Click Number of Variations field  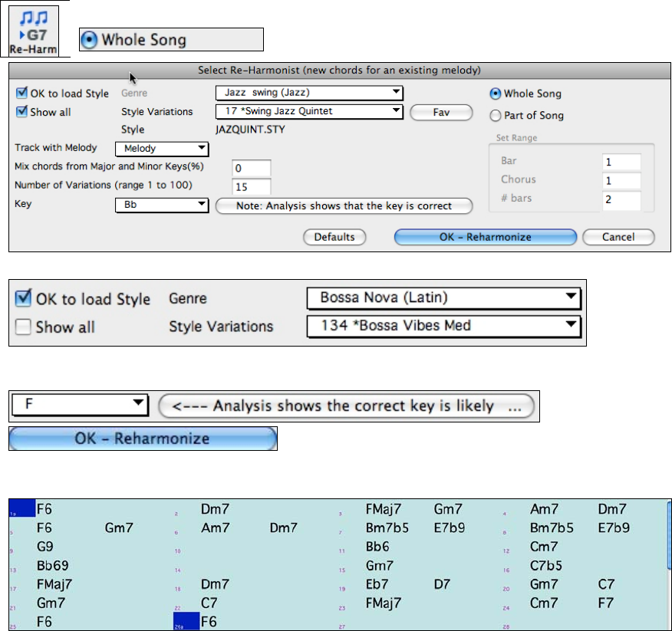[251, 186]
